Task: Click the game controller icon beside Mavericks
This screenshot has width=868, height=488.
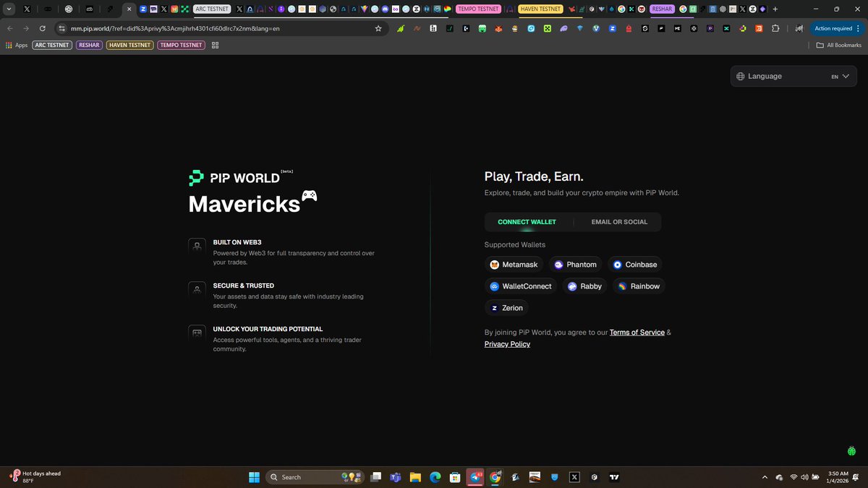Action: point(309,196)
